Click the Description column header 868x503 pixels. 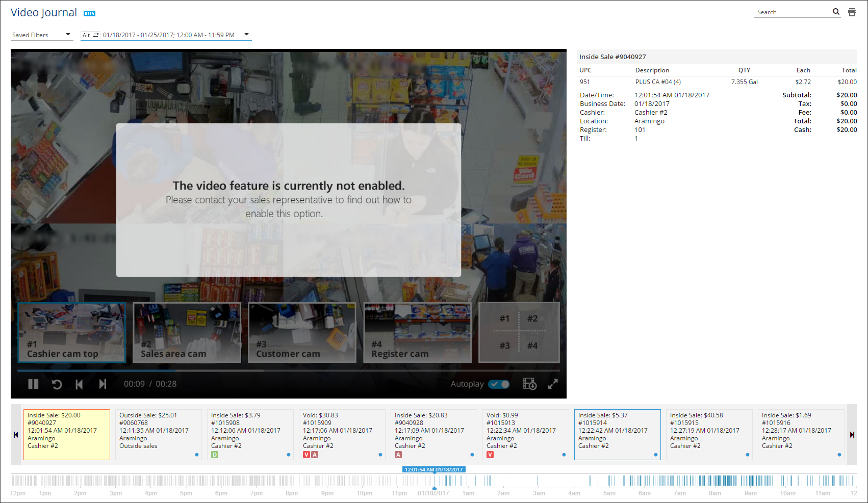coord(652,70)
